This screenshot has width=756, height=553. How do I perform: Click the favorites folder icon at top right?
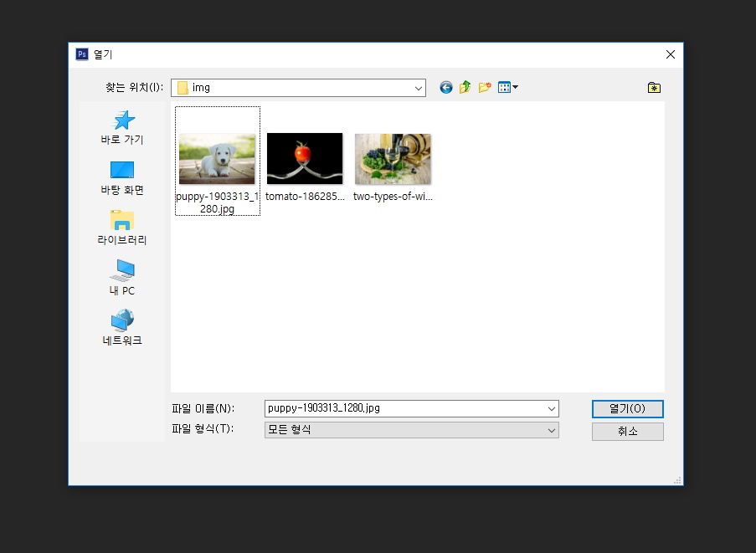654,87
